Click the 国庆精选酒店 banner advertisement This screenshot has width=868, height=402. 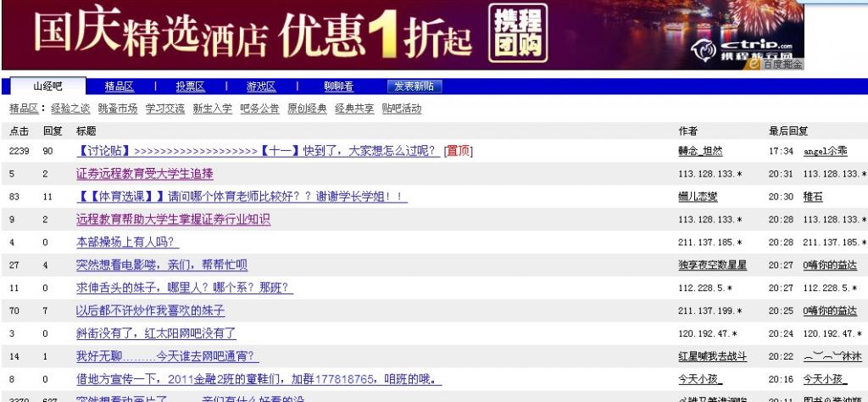(254, 34)
